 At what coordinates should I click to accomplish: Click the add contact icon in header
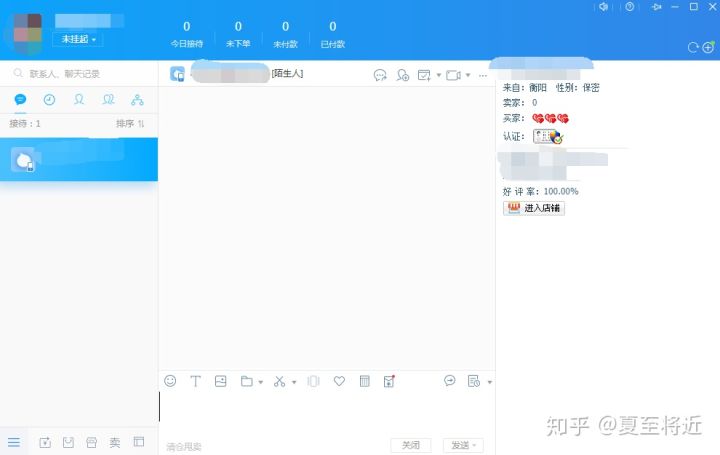tap(403, 75)
